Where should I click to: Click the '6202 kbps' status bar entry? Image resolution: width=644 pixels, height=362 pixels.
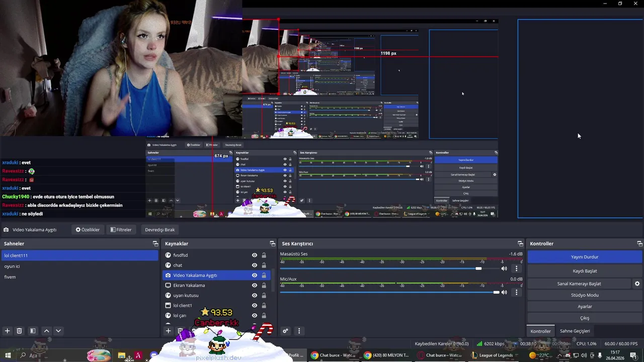(x=491, y=344)
